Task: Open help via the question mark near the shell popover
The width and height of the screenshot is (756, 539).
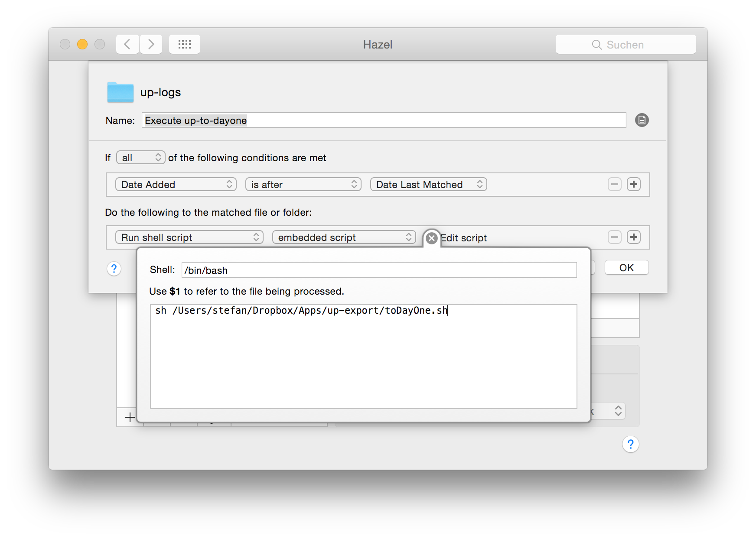Action: [114, 269]
